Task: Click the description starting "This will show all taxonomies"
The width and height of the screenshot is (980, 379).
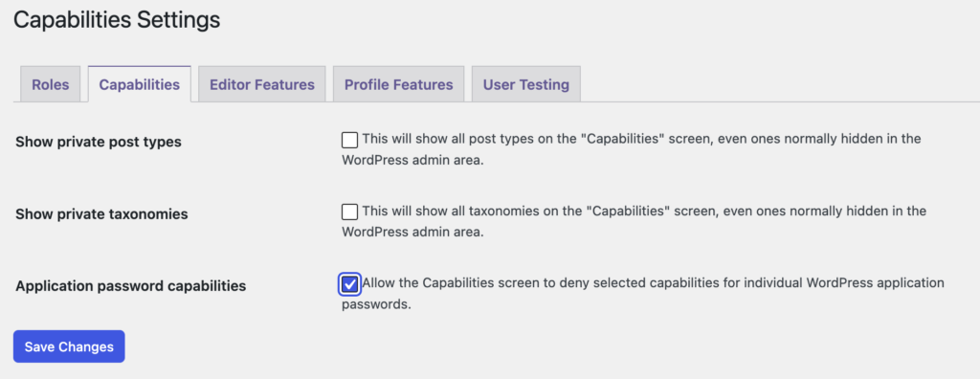Action: (634, 222)
